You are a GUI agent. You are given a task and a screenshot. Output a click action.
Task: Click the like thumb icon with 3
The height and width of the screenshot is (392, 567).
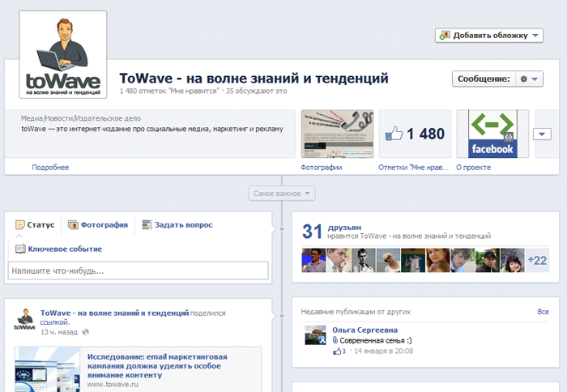[x=339, y=352]
